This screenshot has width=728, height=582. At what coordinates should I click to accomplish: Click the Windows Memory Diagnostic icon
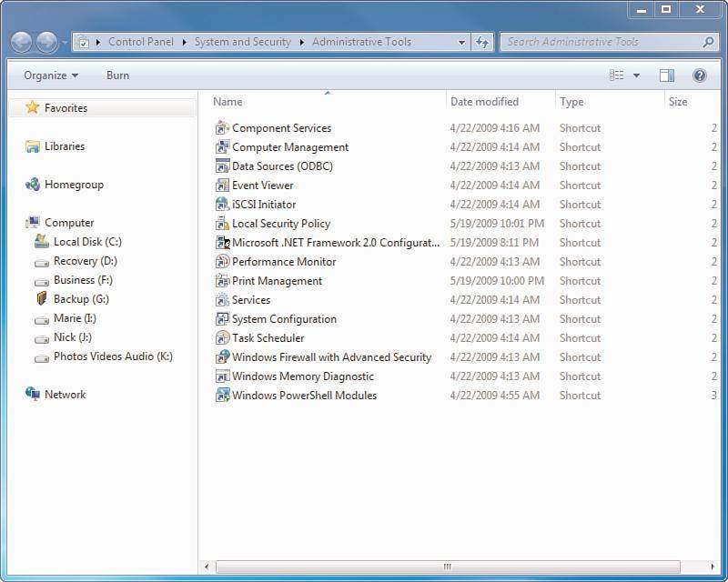tap(222, 376)
